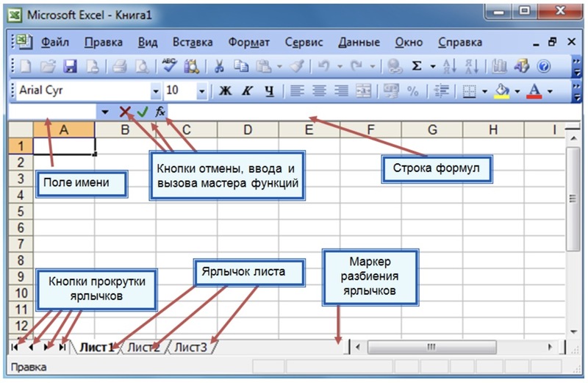This screenshot has width=588, height=383.
Task: Toggle align right
Action: coord(341,90)
